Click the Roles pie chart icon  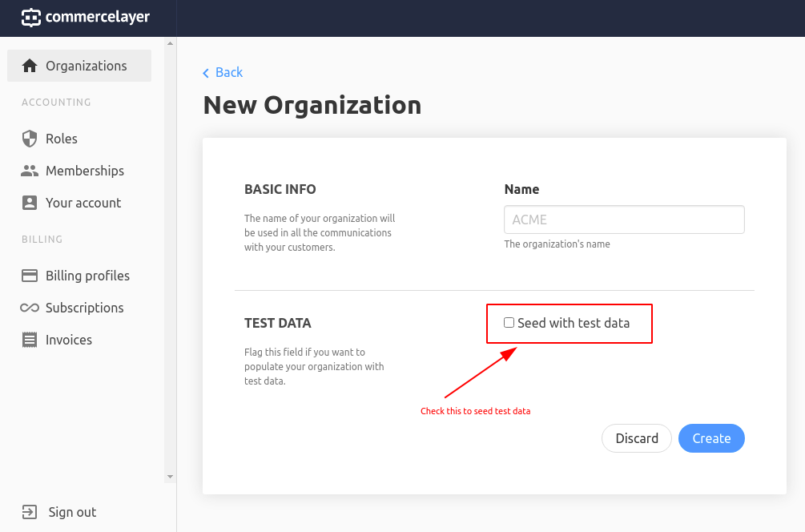point(29,139)
